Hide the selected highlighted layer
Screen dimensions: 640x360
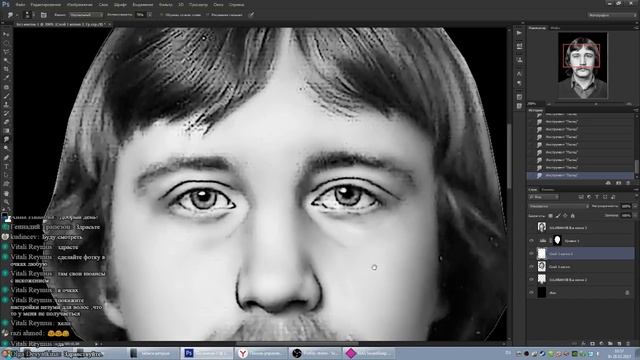tap(531, 253)
